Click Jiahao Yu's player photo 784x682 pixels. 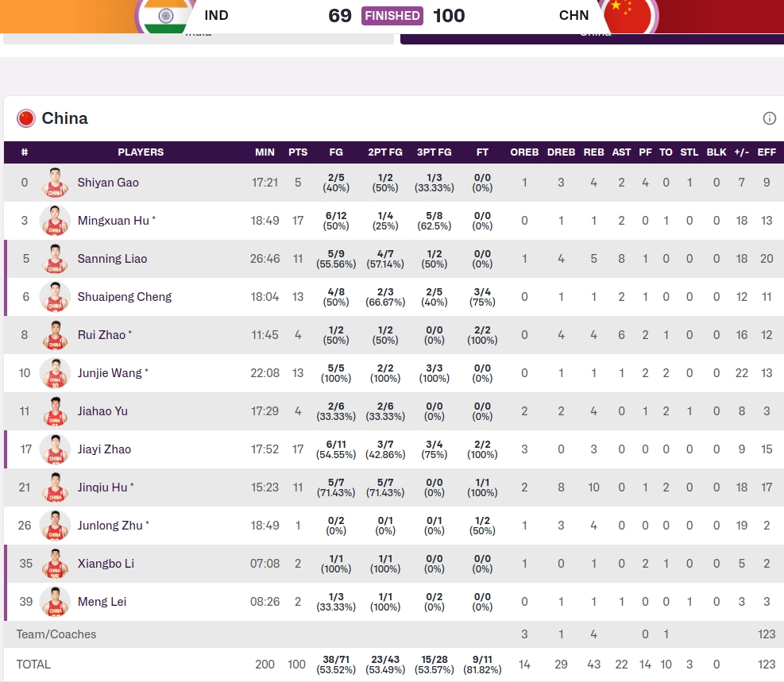click(x=55, y=411)
